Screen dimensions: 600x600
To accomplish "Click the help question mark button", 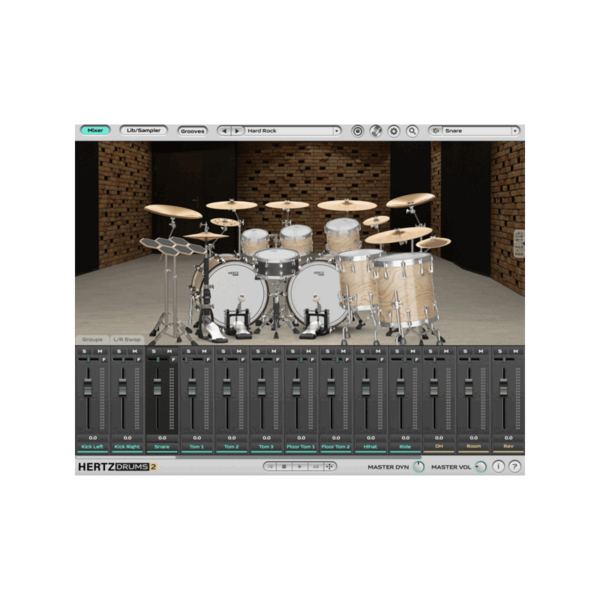I will click(515, 466).
